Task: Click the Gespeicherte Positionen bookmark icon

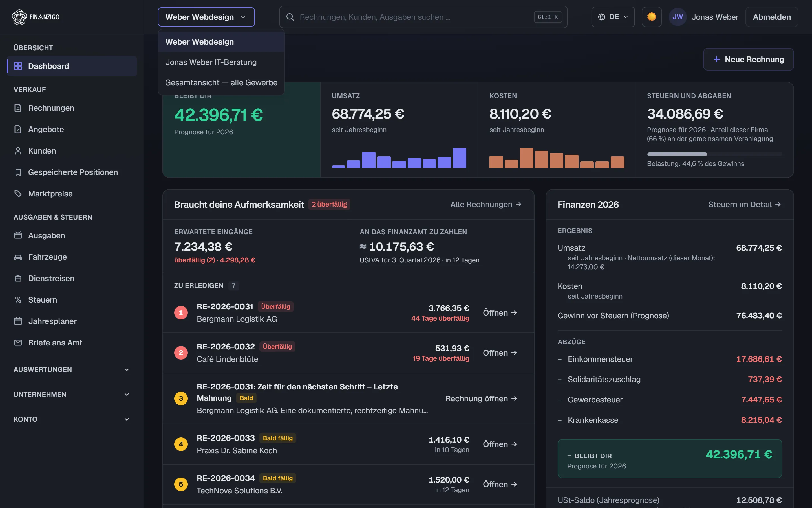Action: [x=18, y=172]
